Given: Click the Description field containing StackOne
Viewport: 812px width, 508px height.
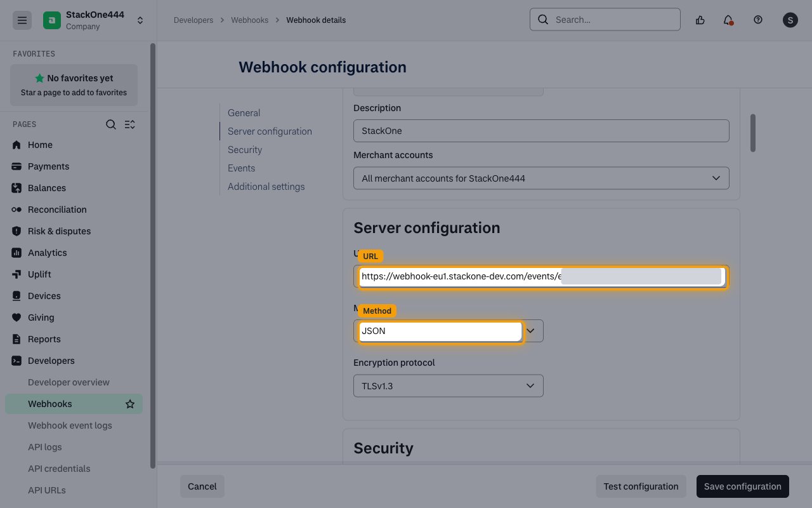Looking at the screenshot, I should 541,131.
